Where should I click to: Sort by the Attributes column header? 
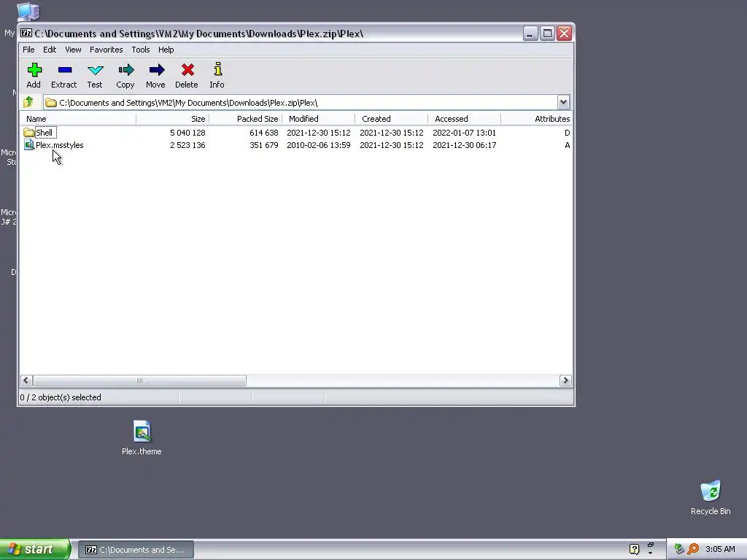pos(536,119)
